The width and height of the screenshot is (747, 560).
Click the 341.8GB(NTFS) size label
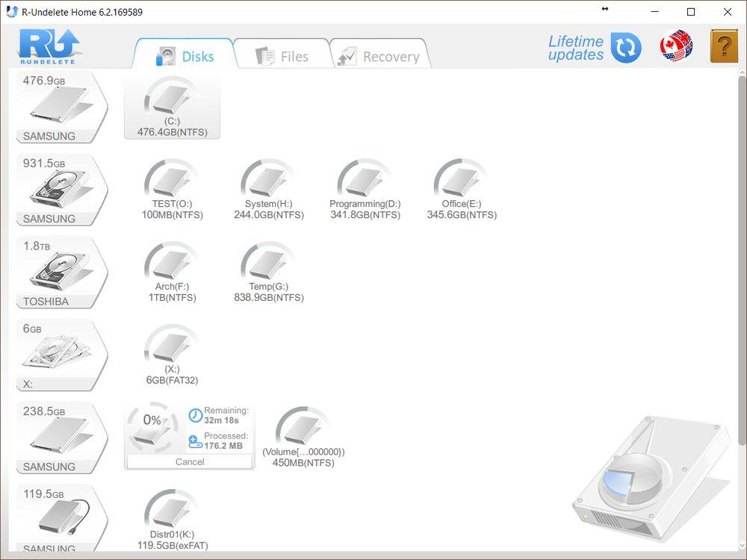(365, 215)
